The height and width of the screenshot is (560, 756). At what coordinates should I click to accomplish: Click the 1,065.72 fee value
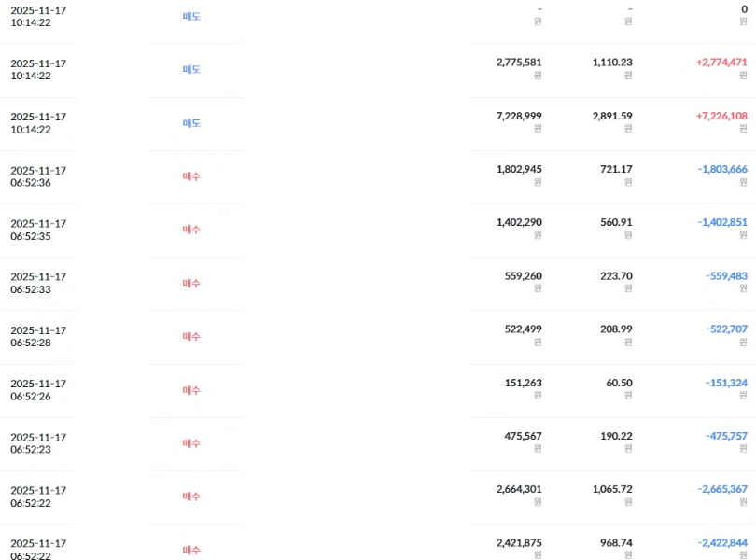612,489
